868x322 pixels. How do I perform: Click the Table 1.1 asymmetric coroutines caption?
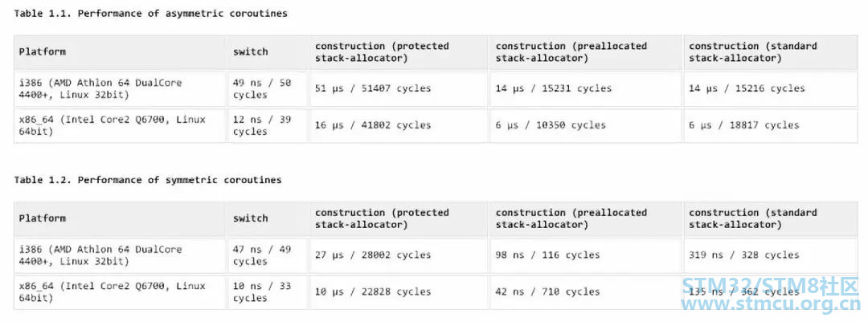(150, 14)
